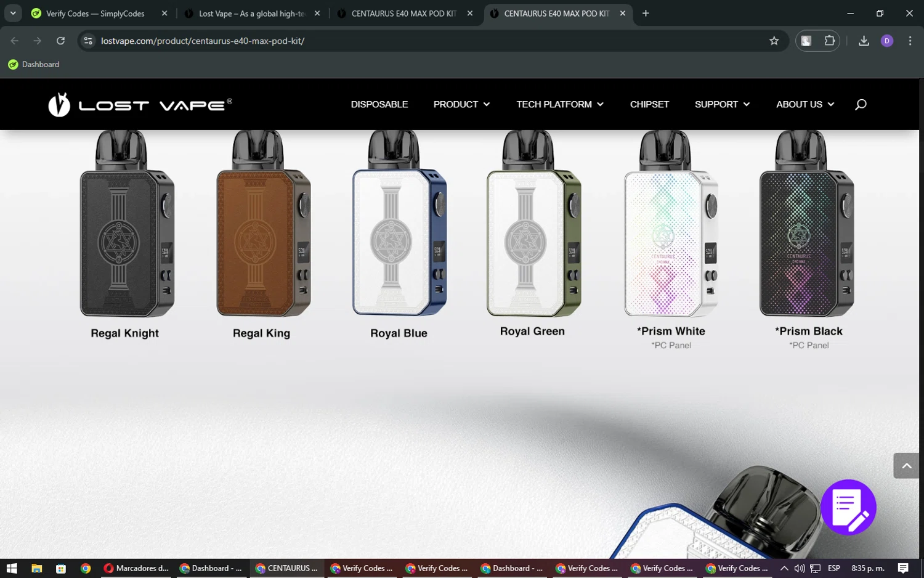Click the purple feedback form floating button
The height and width of the screenshot is (578, 924).
848,507
